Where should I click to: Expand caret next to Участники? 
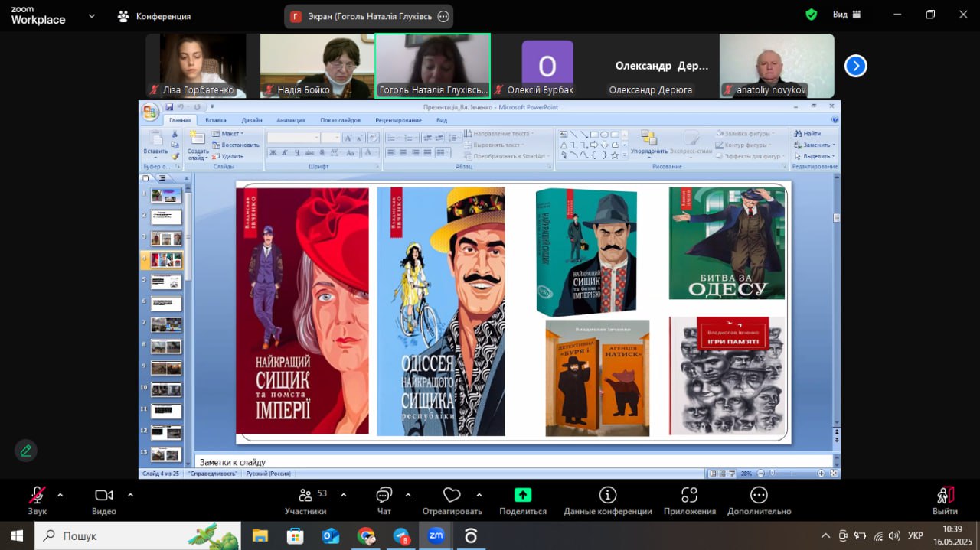[343, 494]
